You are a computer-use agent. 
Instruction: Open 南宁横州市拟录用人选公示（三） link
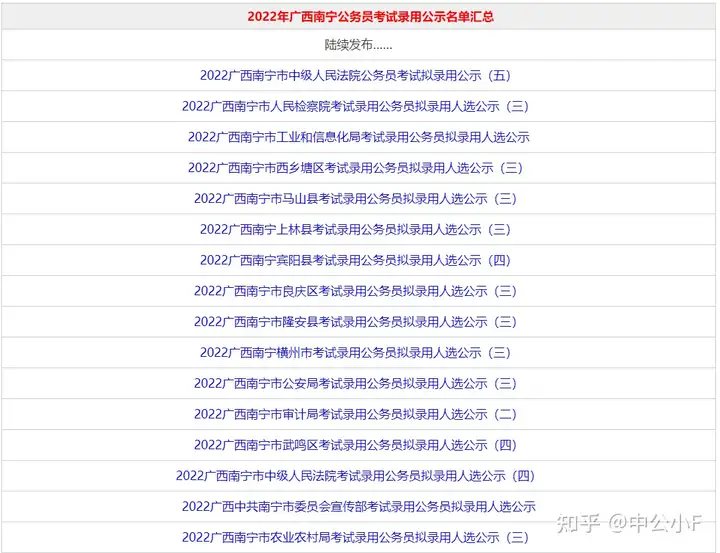[355, 352]
